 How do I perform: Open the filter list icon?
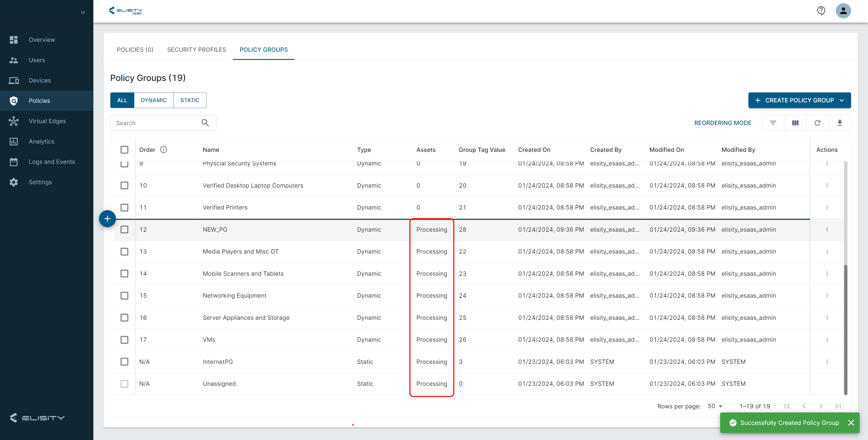(773, 123)
